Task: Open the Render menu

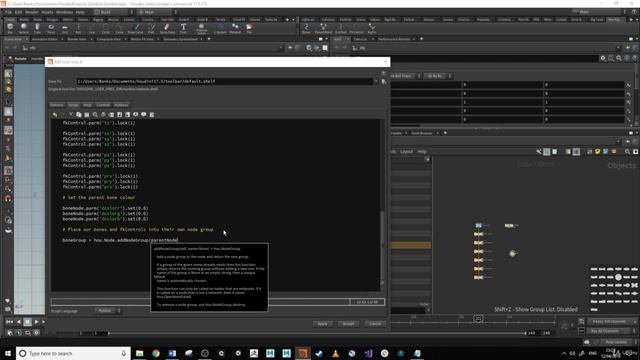Action: click(31, 12)
